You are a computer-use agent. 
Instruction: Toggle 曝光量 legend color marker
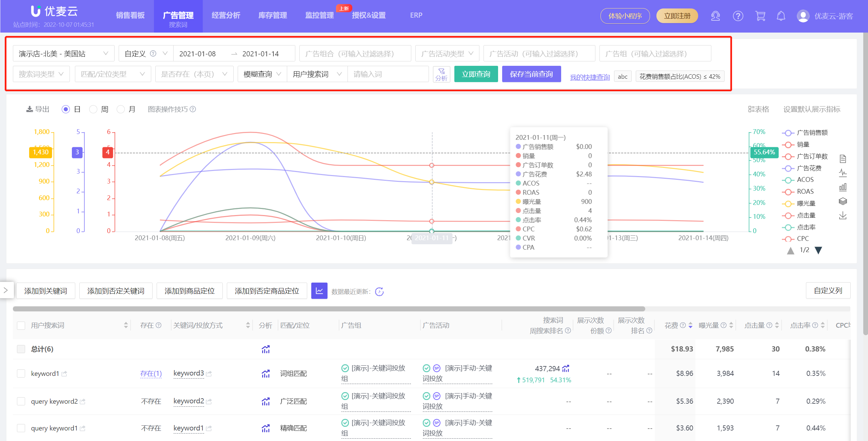tap(788, 204)
